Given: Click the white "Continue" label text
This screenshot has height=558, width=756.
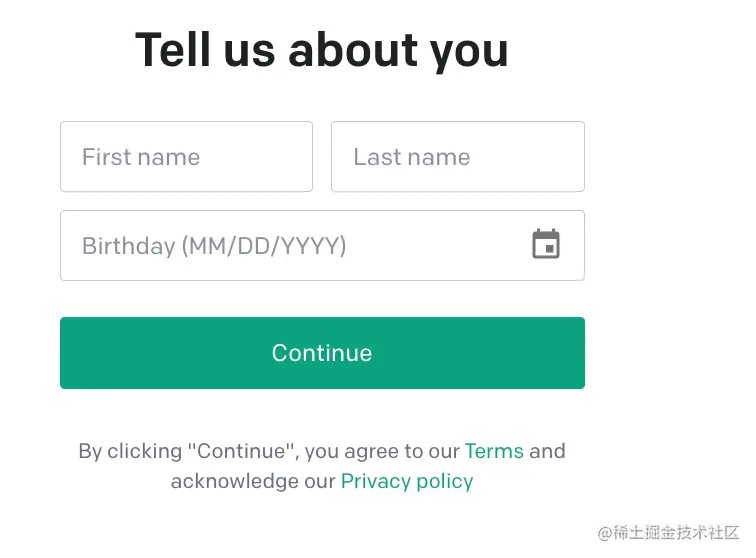Looking at the screenshot, I should click(x=322, y=353).
